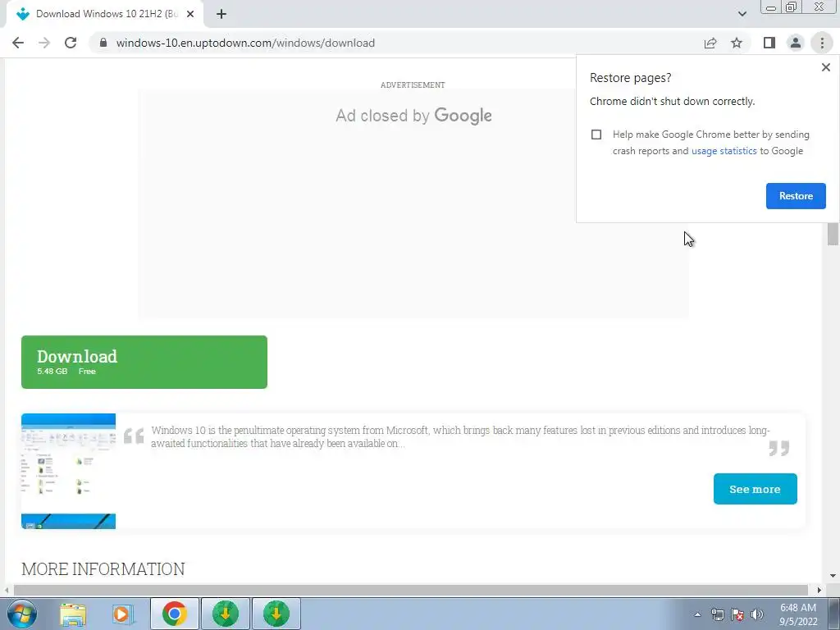Select the Download Windows 10 21H2 tab
The width and height of the screenshot is (840, 630).
tap(106, 14)
